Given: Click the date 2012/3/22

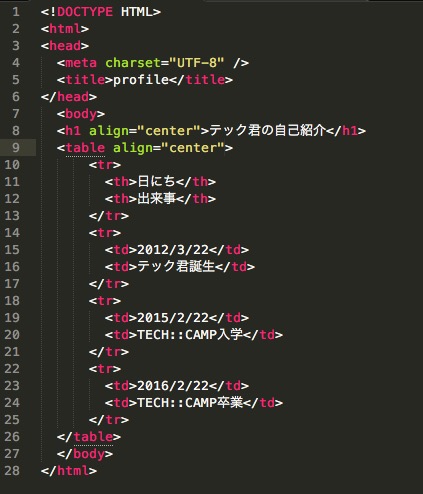Looking at the screenshot, I should pyautogui.click(x=173, y=250).
